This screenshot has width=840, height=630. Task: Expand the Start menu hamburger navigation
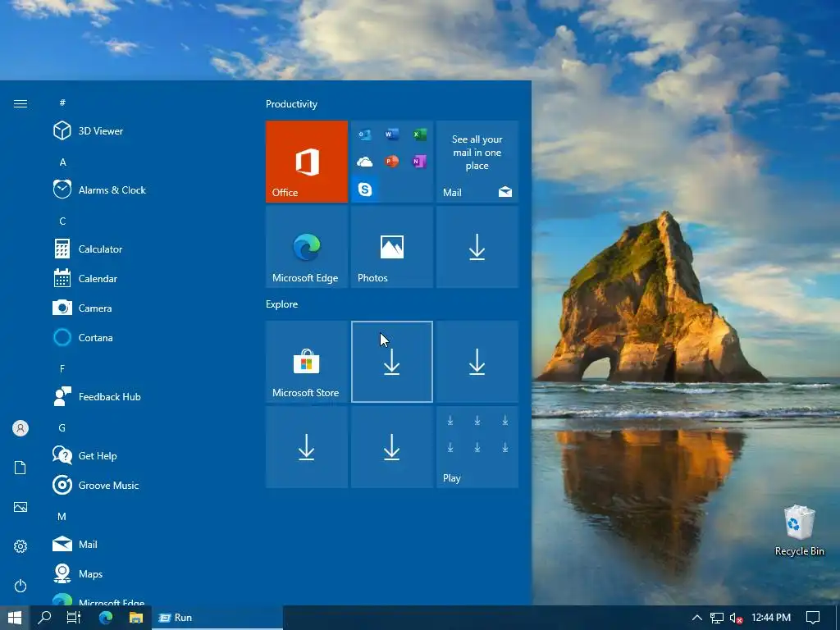pyautogui.click(x=21, y=104)
